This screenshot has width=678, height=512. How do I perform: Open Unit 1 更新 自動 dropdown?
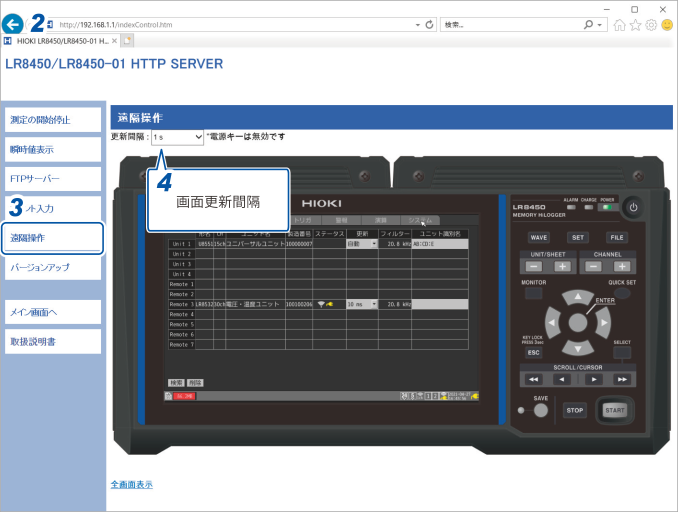pos(362,244)
